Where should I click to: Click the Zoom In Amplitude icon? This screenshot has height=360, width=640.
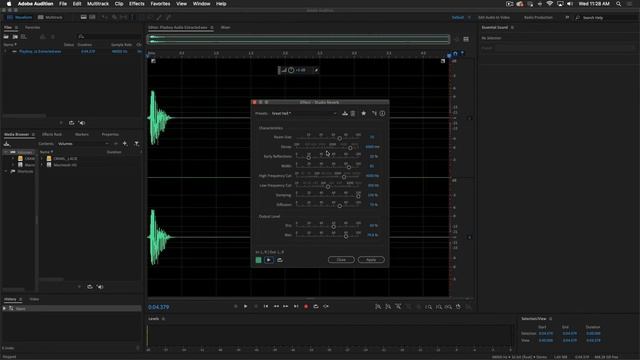click(x=378, y=307)
